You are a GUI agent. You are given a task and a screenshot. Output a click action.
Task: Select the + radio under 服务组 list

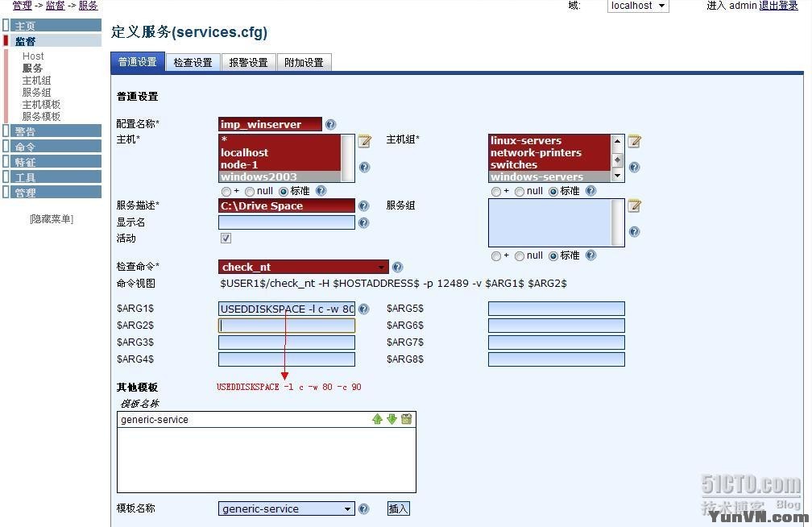pyautogui.click(x=495, y=256)
